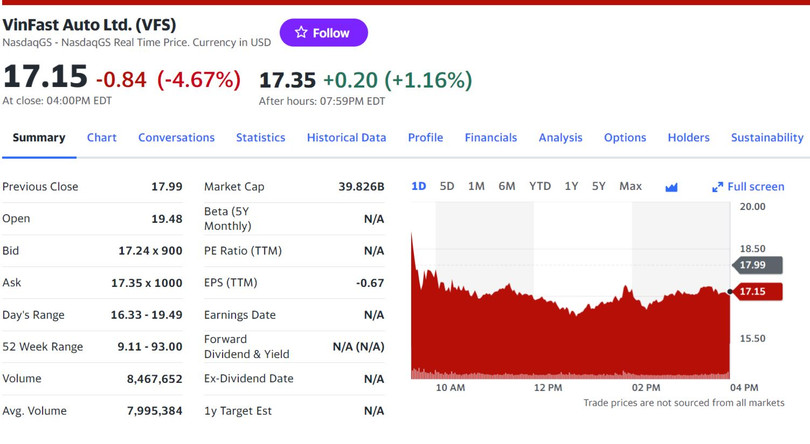The height and width of the screenshot is (444, 810).
Task: Open the chart type icon
Action: pos(671,187)
